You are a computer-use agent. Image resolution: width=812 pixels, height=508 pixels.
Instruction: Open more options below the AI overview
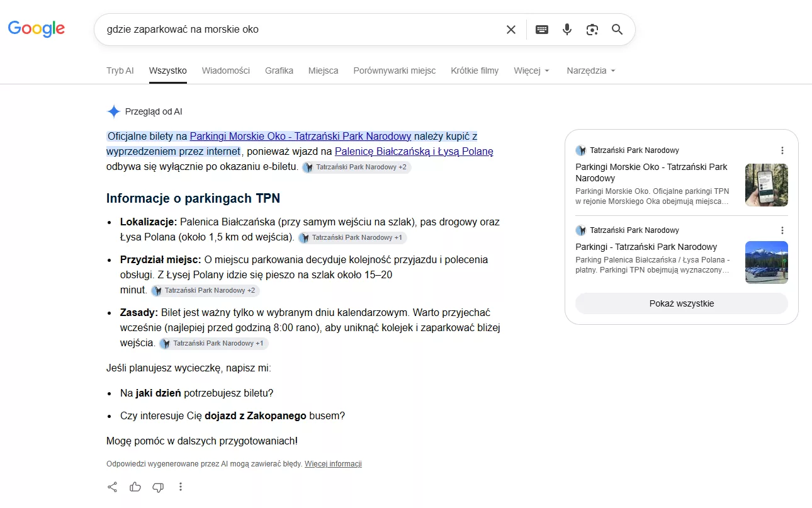(181, 487)
